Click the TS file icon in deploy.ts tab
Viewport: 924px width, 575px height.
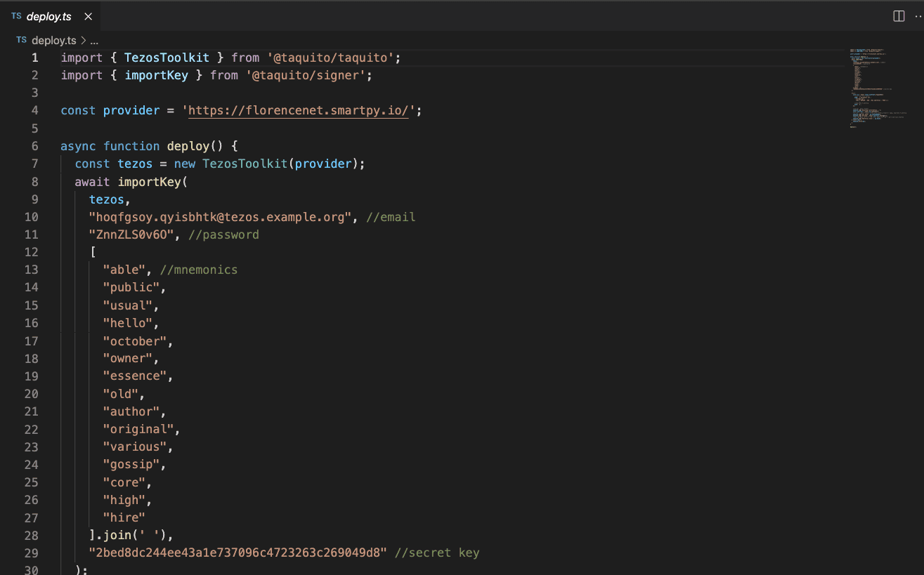point(16,16)
